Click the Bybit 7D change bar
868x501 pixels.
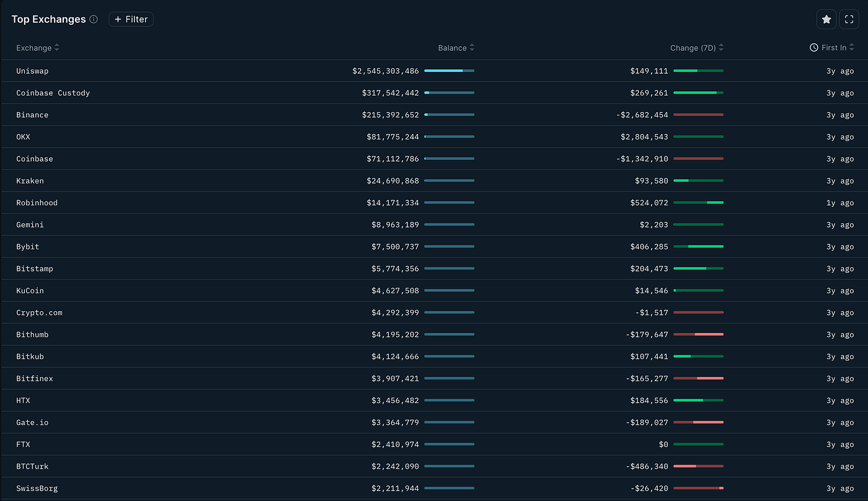tap(699, 247)
